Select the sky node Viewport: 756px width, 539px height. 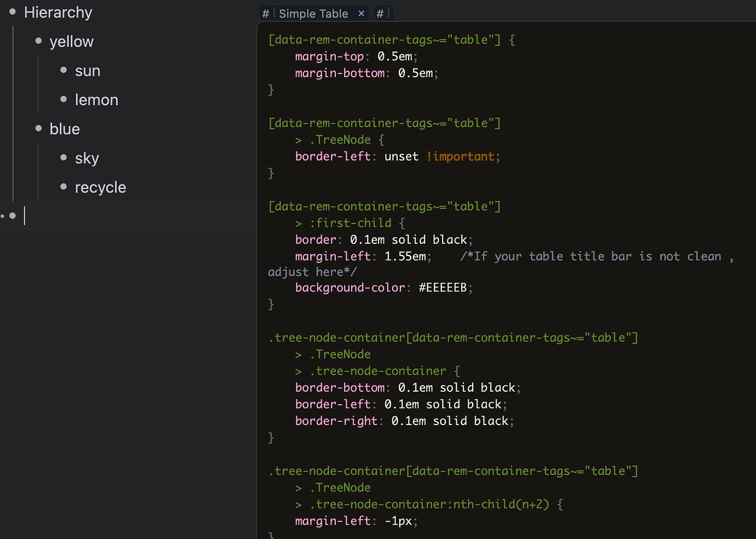(x=87, y=158)
